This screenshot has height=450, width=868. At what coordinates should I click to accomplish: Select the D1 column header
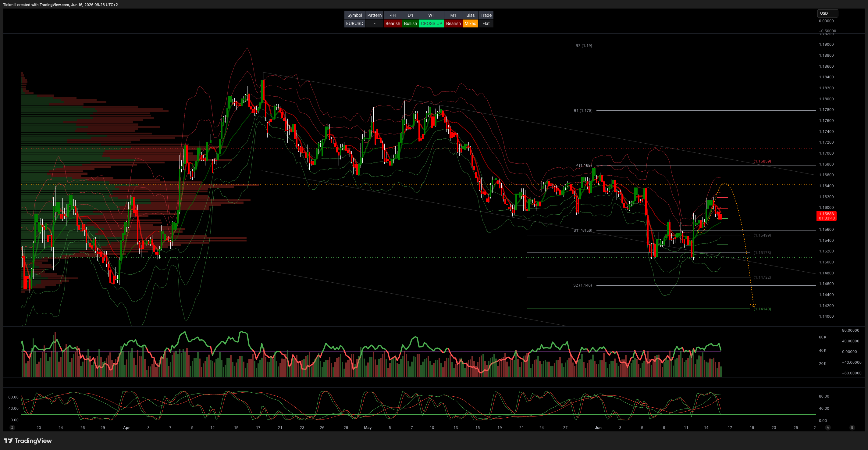coord(410,15)
